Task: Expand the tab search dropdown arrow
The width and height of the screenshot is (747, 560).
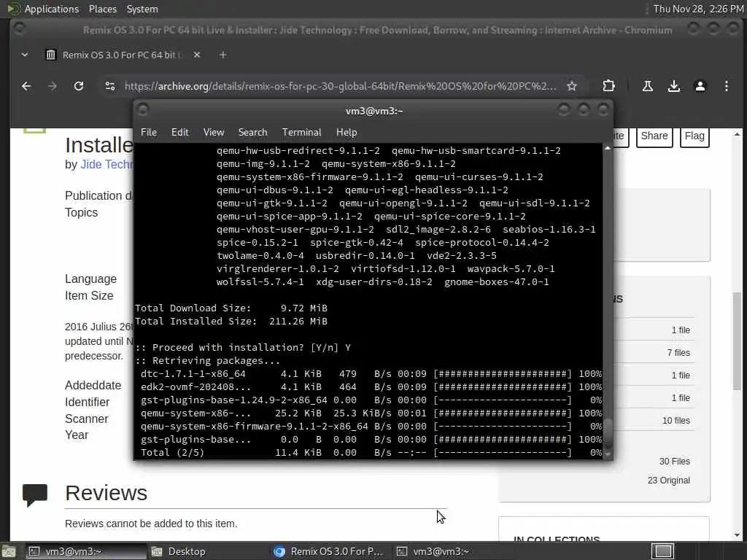Action: pyautogui.click(x=25, y=55)
